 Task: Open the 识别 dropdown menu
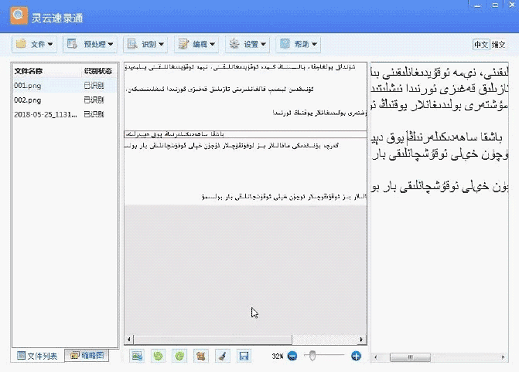[146, 44]
